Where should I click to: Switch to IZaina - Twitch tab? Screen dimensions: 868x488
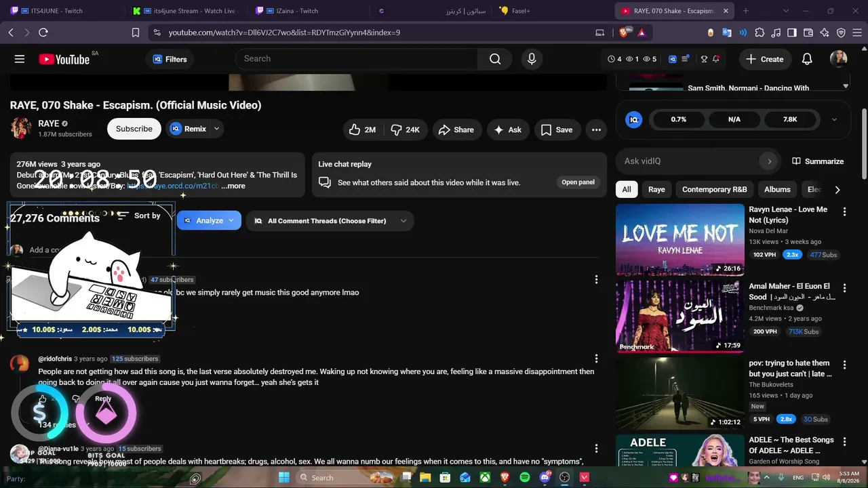pos(309,11)
